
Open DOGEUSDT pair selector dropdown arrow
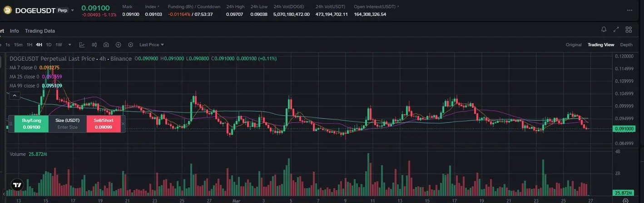pos(72,10)
